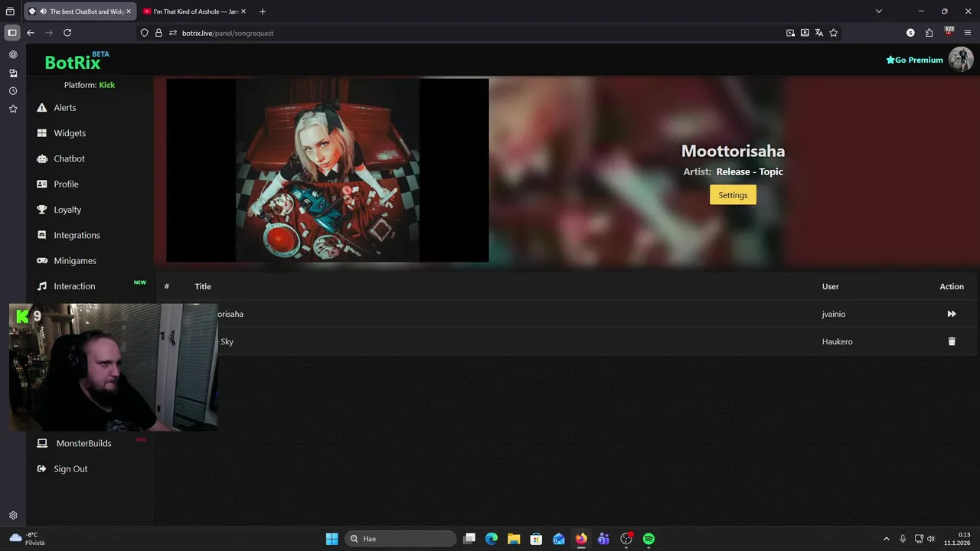This screenshot has width=980, height=551.
Task: Open the weather widget on taskbar
Action: tap(27, 539)
